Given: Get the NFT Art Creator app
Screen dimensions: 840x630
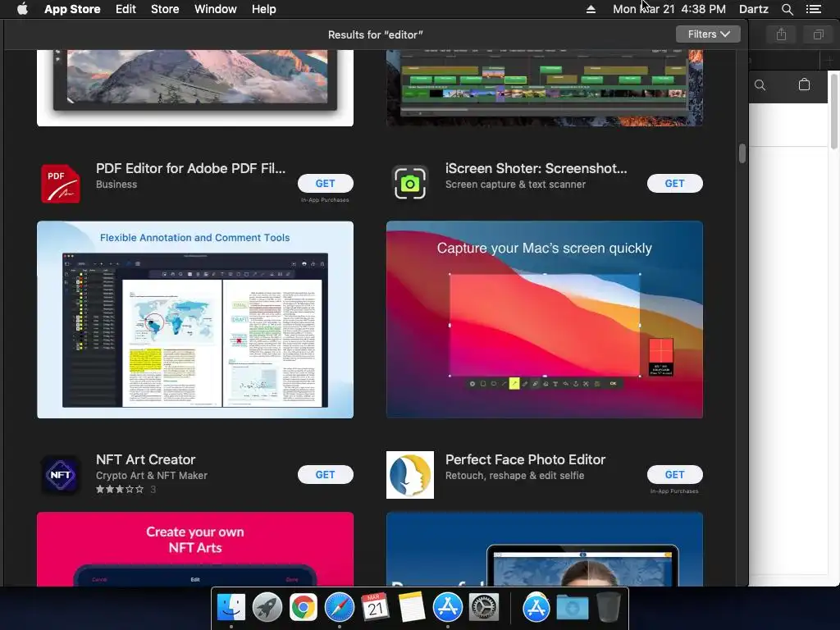Looking at the screenshot, I should [325, 475].
